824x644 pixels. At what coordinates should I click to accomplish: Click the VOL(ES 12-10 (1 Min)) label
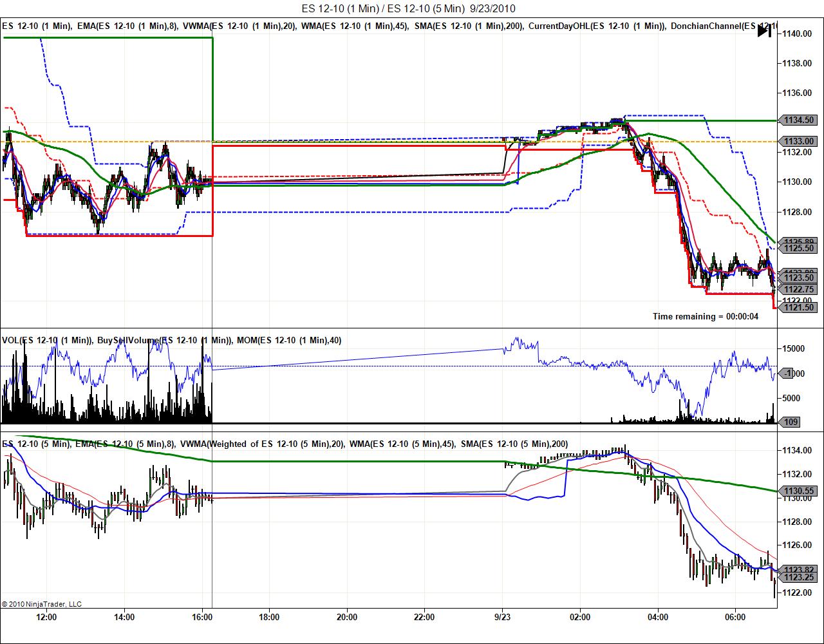coord(47,340)
